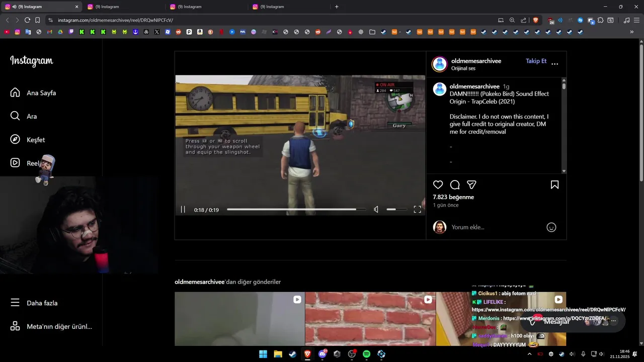
Task: Seek on the video progress bar
Action: [296, 209]
